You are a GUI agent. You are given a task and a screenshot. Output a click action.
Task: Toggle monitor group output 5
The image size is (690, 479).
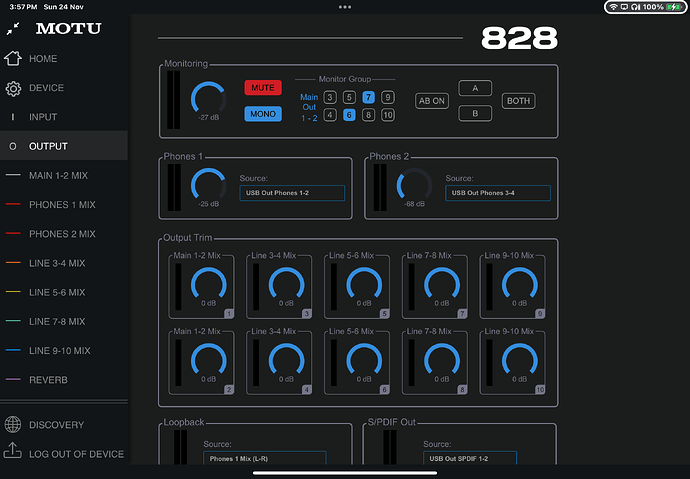click(349, 97)
